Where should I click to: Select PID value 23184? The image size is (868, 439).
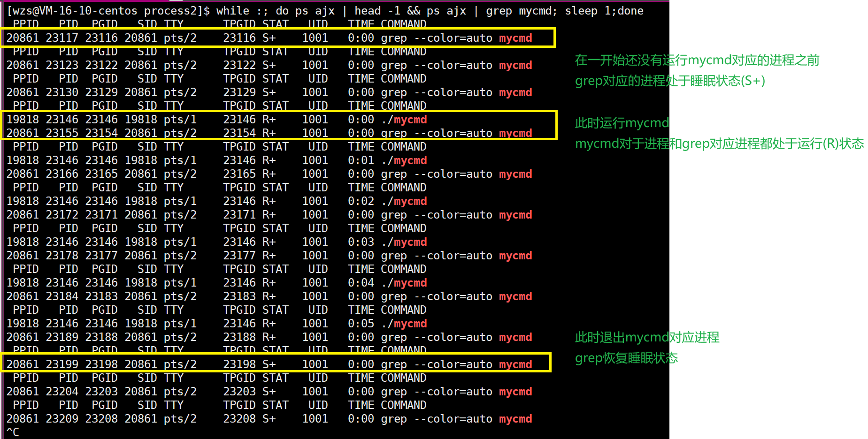pyautogui.click(x=62, y=296)
